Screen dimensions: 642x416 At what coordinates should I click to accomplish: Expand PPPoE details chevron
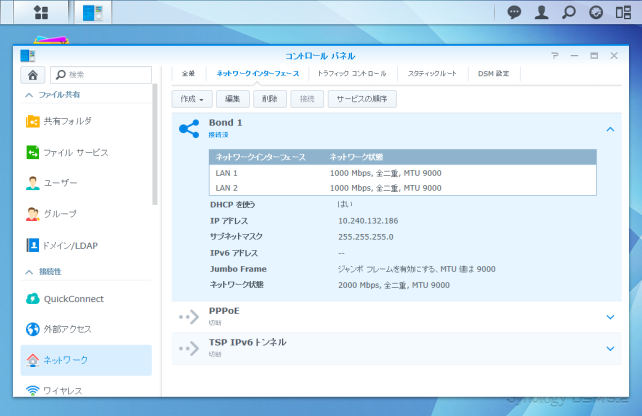pyautogui.click(x=610, y=317)
